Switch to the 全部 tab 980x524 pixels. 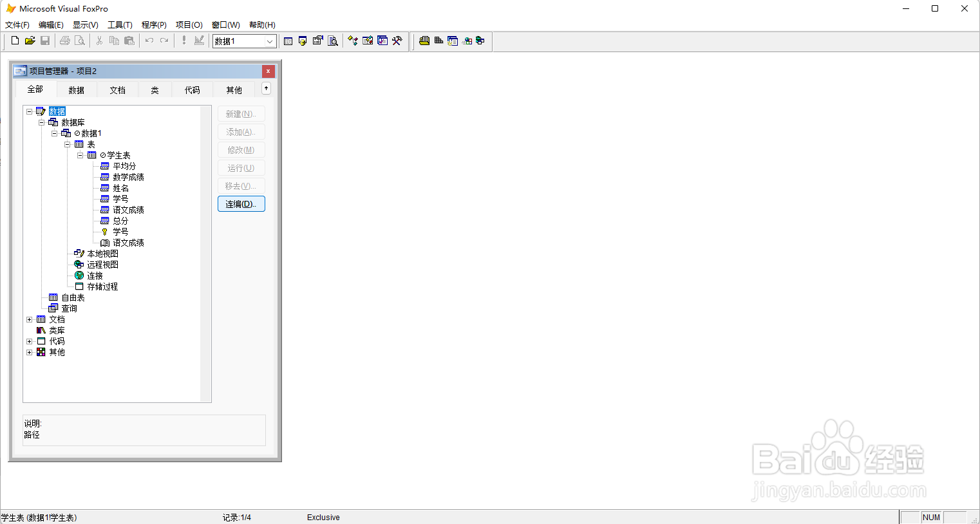point(35,89)
